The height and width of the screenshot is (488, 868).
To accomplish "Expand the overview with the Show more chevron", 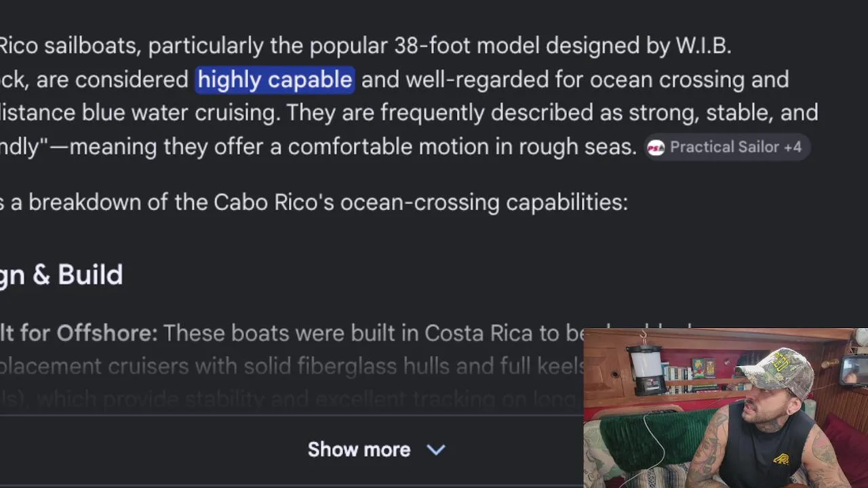I will pyautogui.click(x=436, y=449).
